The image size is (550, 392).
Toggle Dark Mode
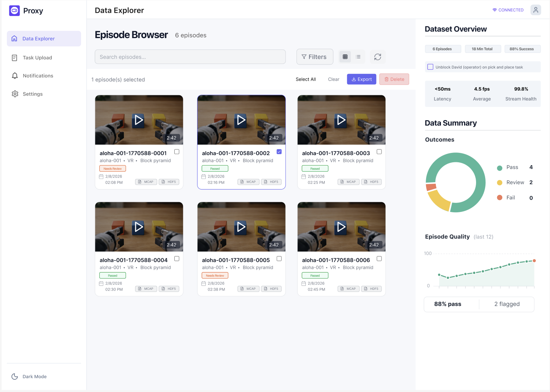pos(29,376)
